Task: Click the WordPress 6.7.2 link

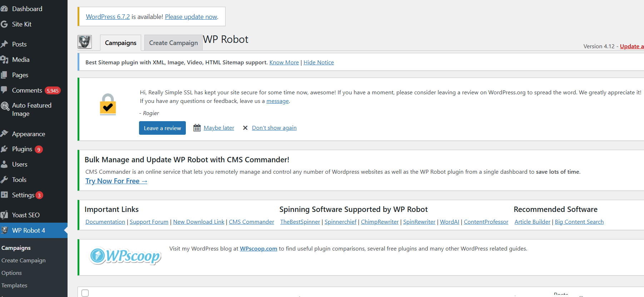Action: (108, 17)
